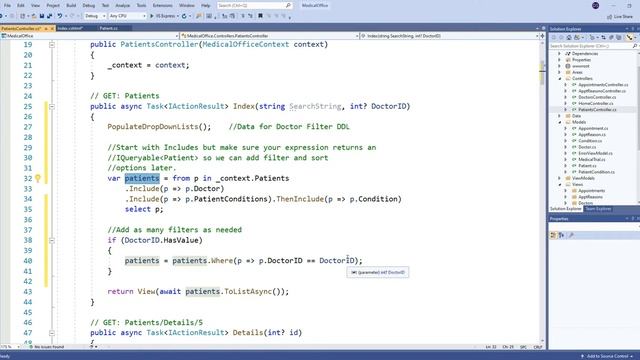This screenshot has width=640, height=360.
Task: Expand the Data folder in Solution Explorer
Action: [560, 116]
